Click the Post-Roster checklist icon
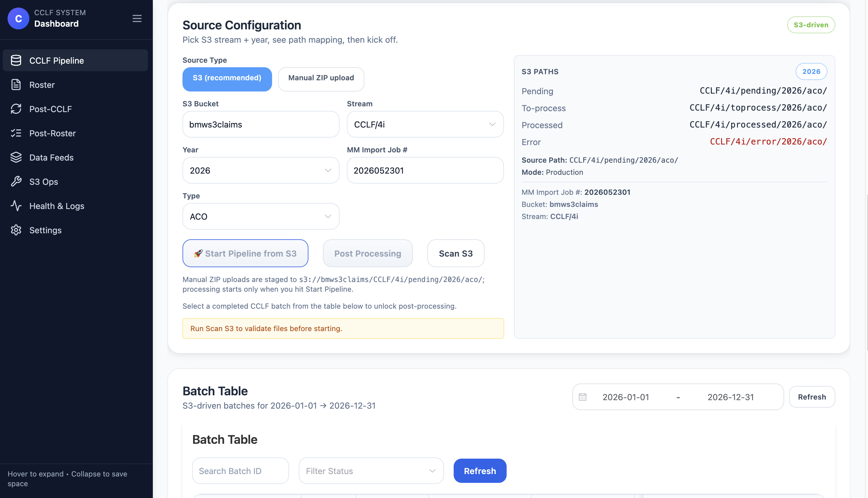 point(16,133)
